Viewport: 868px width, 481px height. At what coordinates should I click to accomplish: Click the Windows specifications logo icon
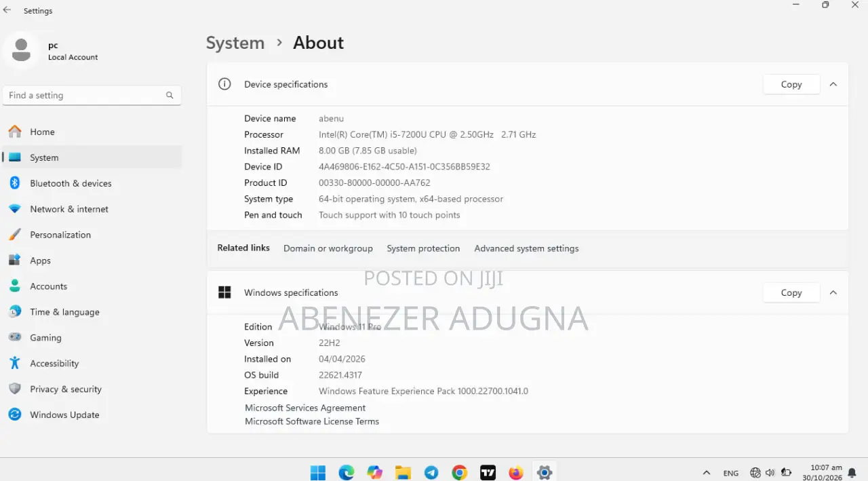(224, 292)
